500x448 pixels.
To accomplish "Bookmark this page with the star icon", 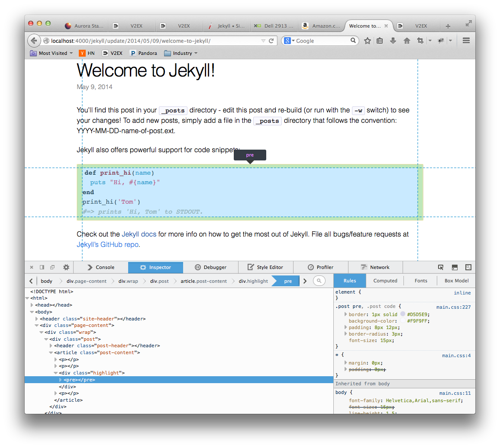I will point(368,41).
